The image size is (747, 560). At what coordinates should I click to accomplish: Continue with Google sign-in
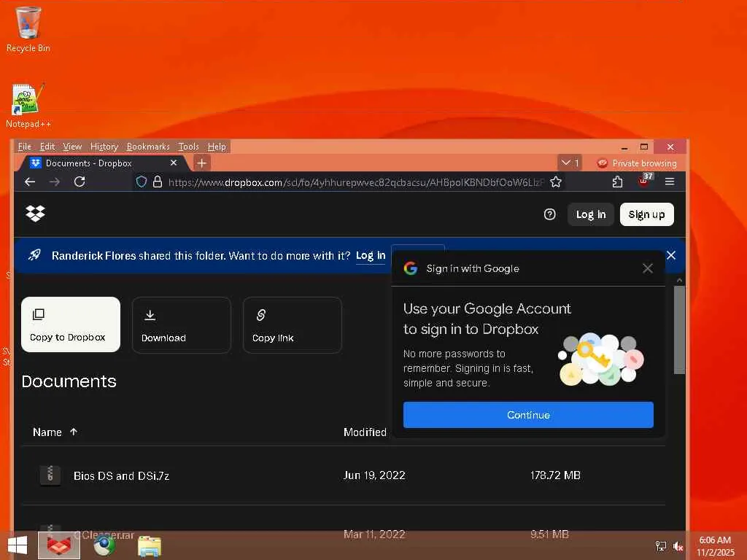click(x=528, y=415)
